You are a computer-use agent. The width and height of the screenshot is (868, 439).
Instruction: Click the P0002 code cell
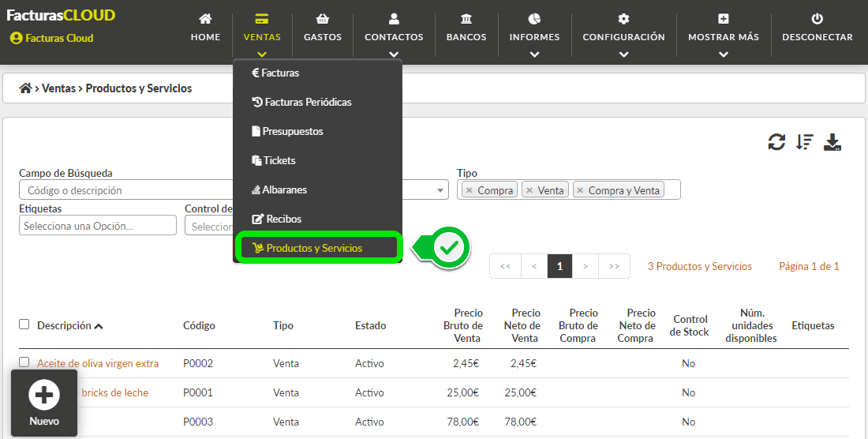point(198,364)
